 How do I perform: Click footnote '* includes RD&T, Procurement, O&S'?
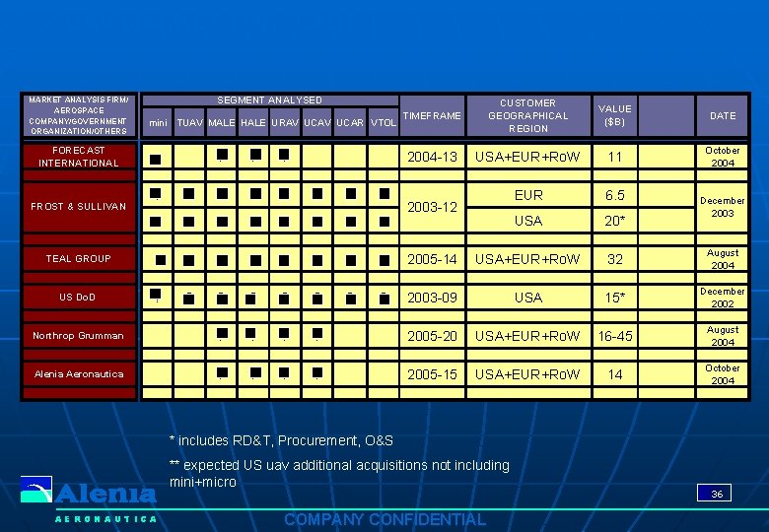[281, 440]
